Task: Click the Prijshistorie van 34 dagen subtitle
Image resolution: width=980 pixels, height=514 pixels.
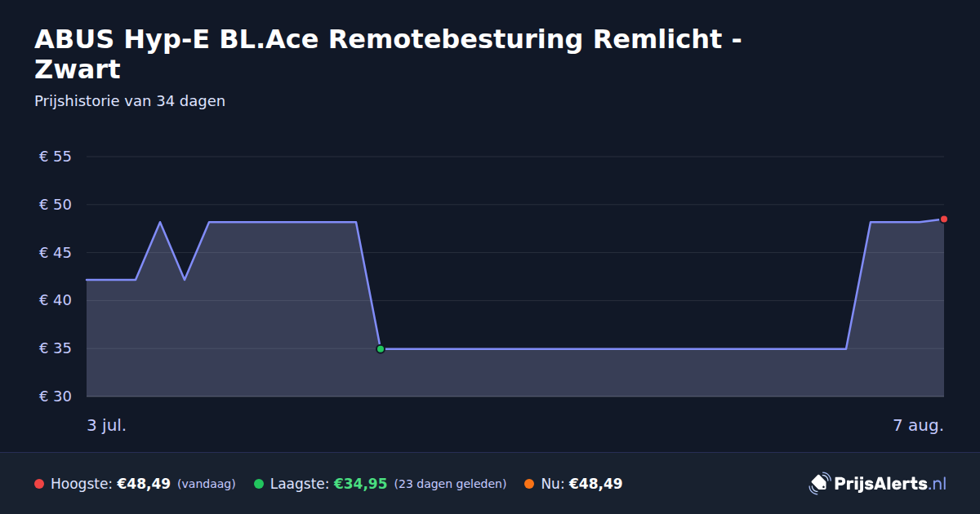Action: tap(130, 101)
